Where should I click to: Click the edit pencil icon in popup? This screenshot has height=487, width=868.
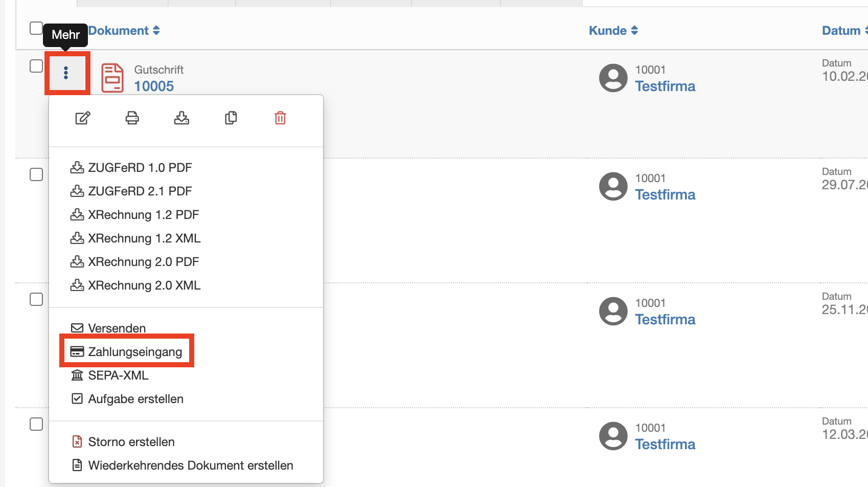coord(83,118)
